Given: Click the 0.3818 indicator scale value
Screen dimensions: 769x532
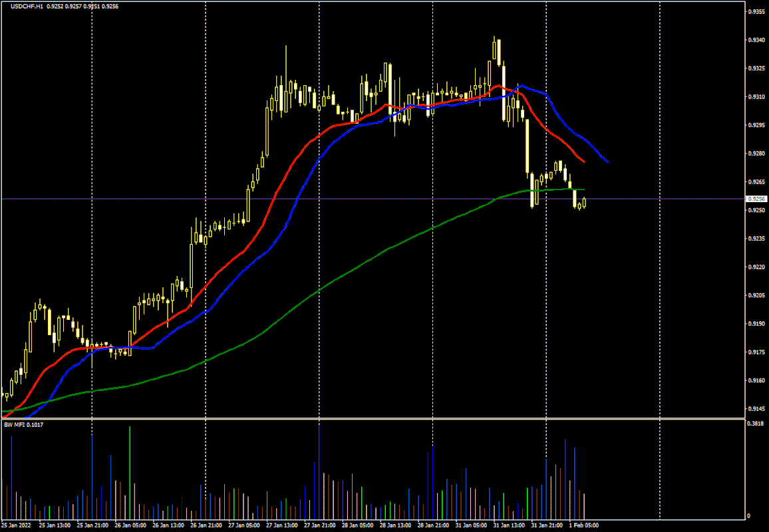Looking at the screenshot, I should click(755, 423).
